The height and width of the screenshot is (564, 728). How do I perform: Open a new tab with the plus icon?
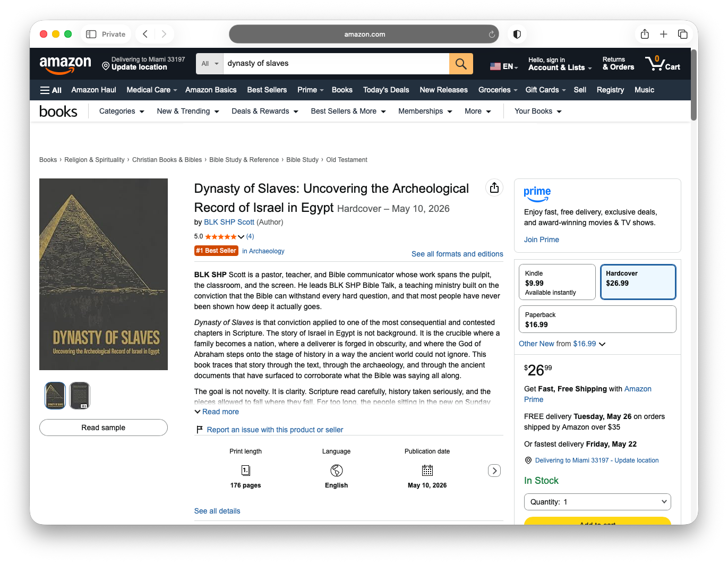664,34
